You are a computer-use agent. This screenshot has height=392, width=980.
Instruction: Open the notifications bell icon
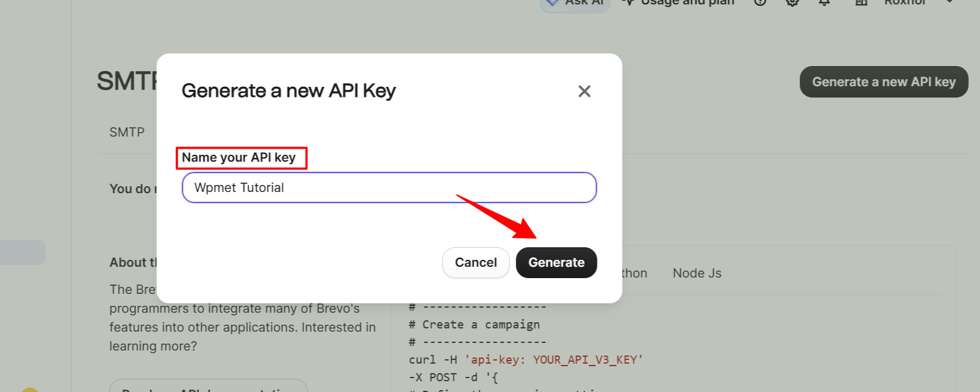pyautogui.click(x=824, y=4)
